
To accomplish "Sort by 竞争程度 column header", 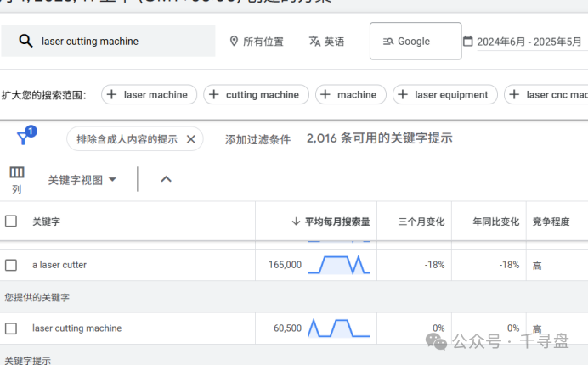I will (551, 222).
